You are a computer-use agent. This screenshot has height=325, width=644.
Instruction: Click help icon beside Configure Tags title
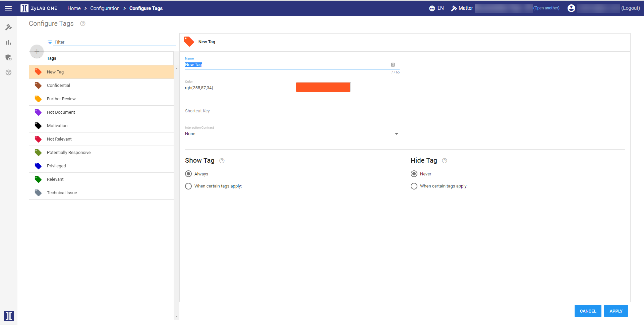83,23
